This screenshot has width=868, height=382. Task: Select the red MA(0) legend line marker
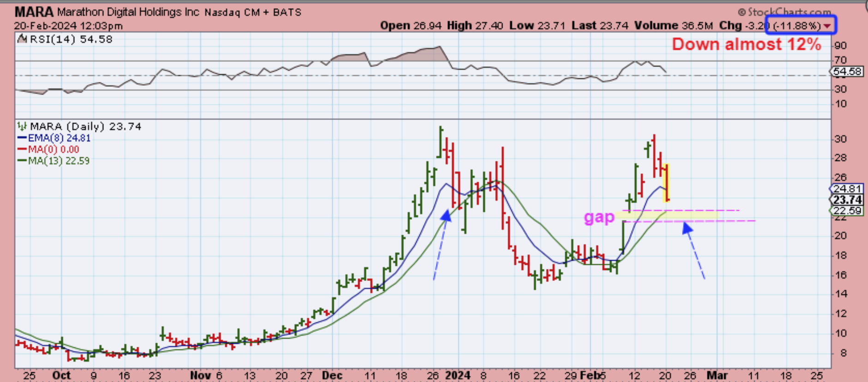coord(22,149)
